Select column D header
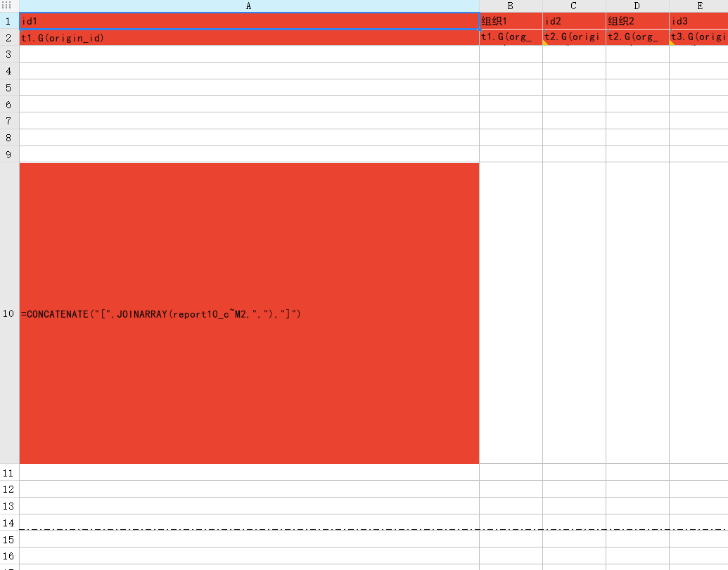The image size is (728, 570). coord(637,6)
